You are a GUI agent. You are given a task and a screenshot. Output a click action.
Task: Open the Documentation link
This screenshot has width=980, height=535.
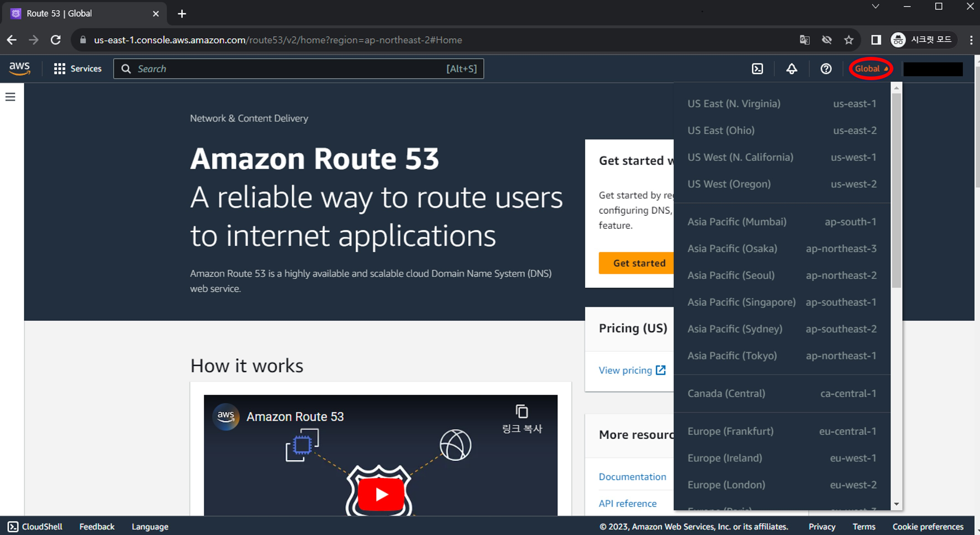(632, 477)
